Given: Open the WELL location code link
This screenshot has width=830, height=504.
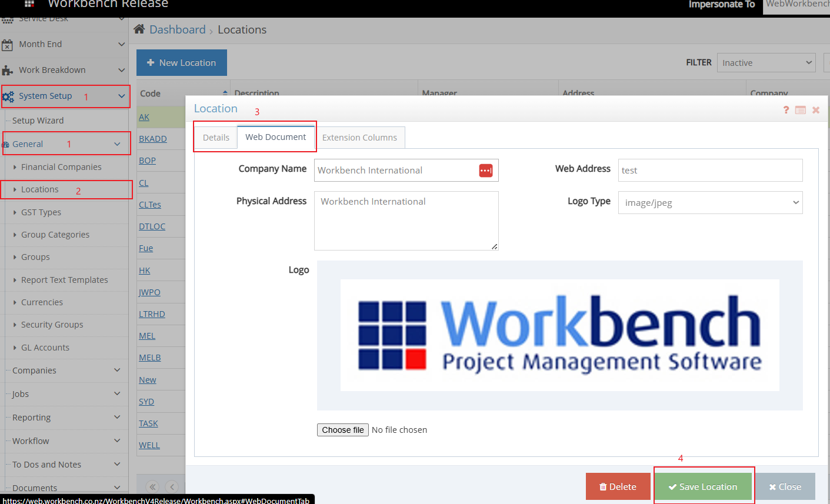Looking at the screenshot, I should [149, 445].
